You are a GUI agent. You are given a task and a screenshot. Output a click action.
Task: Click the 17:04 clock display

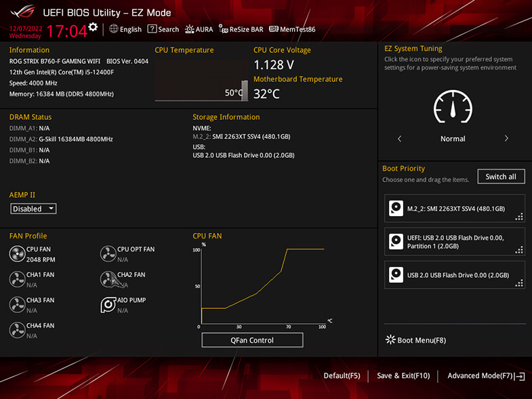(x=67, y=31)
